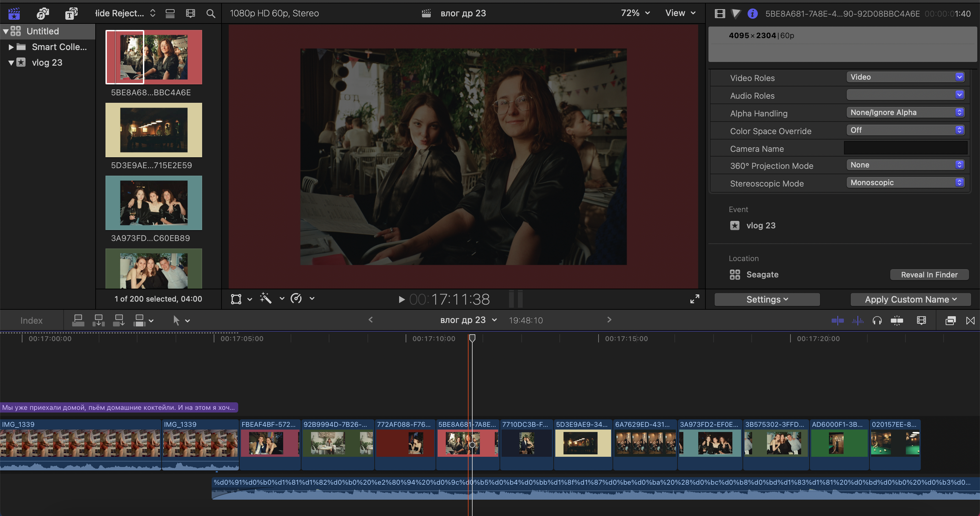Open the viewer View menu
The image size is (980, 516).
pyautogui.click(x=680, y=13)
